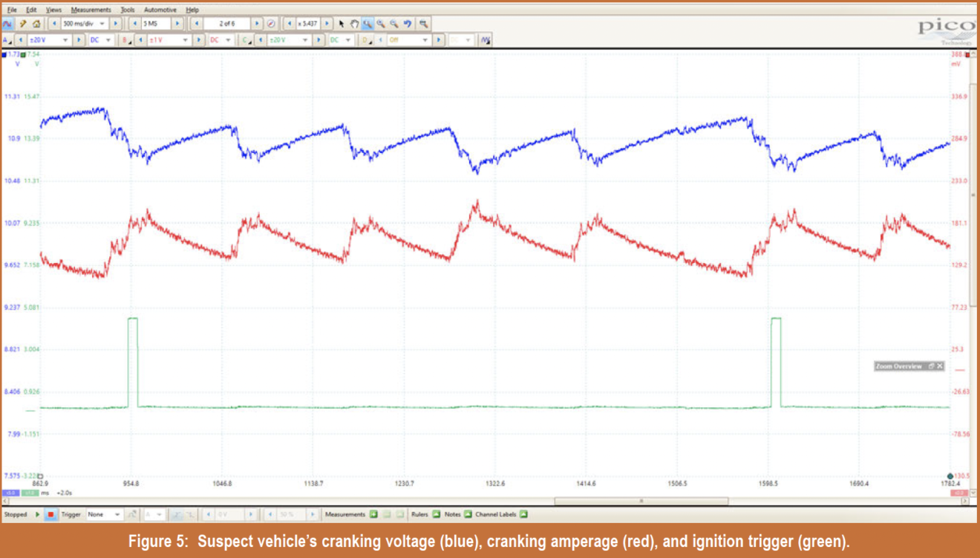Click the 2 of 6 buffer field
The image size is (980, 558).
[227, 24]
